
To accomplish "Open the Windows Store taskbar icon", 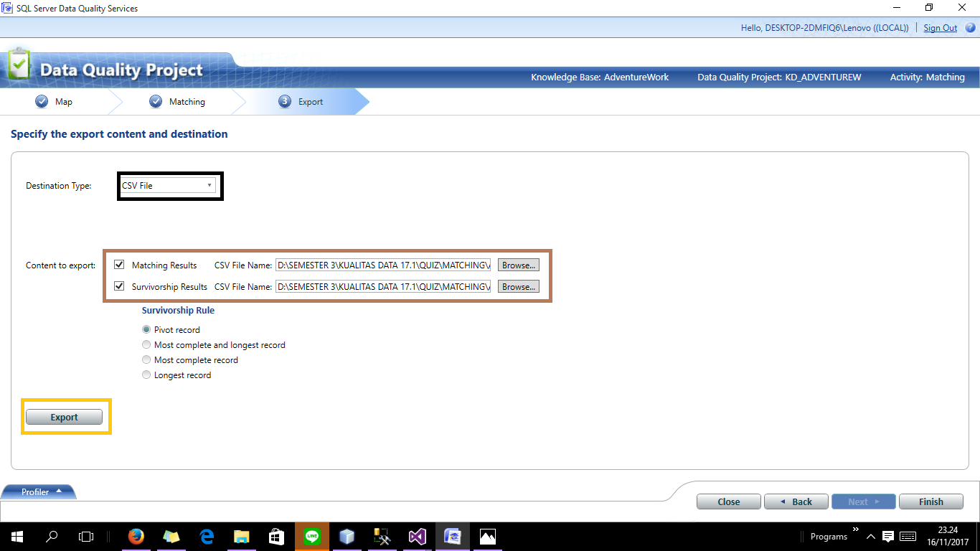I will click(x=277, y=537).
